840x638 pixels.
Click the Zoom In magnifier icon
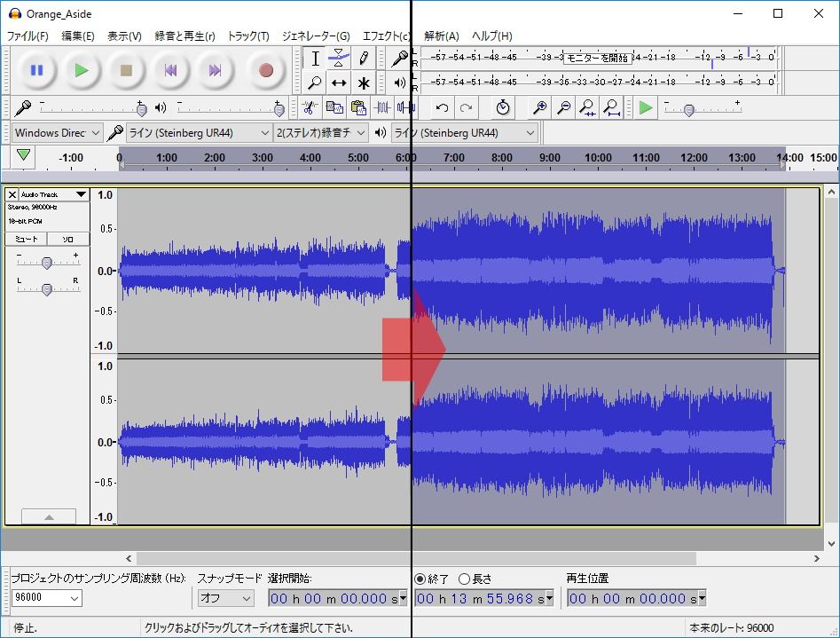click(540, 107)
